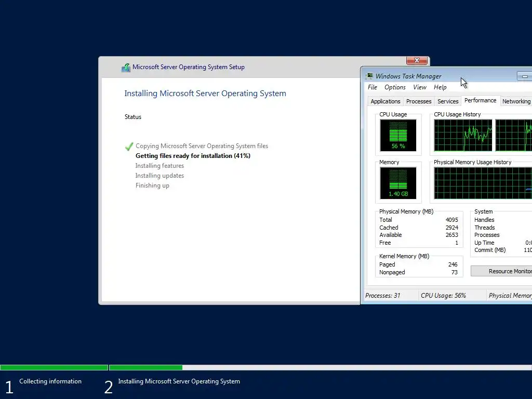Open the Options menu in Task Manager

[395, 87]
